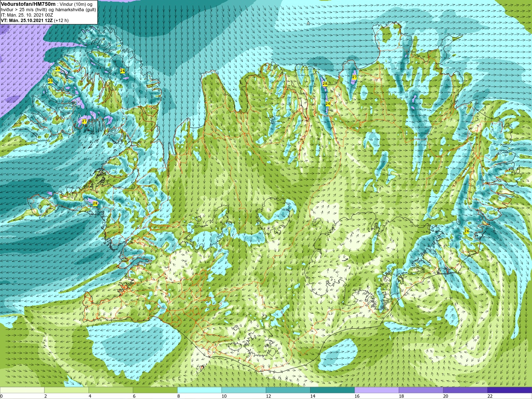The height and width of the screenshot is (399, 532).
Task: Click scale value '18' on the legend
Action: [401, 396]
